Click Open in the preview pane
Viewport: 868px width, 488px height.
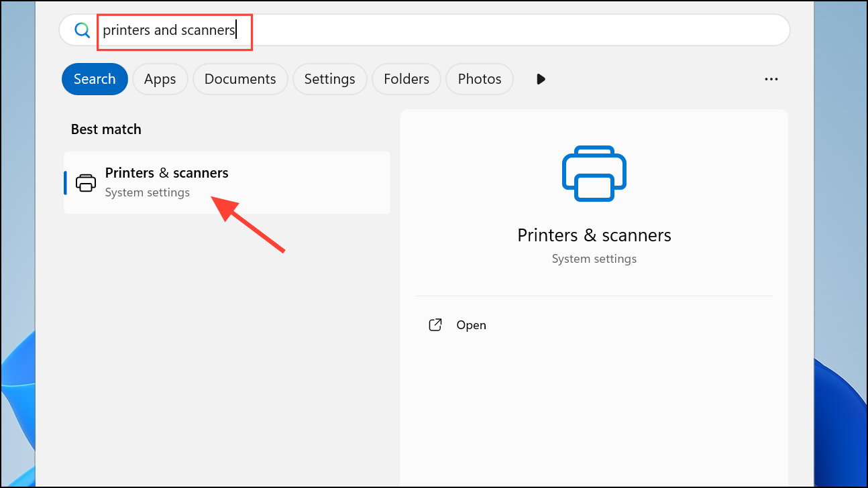[471, 325]
